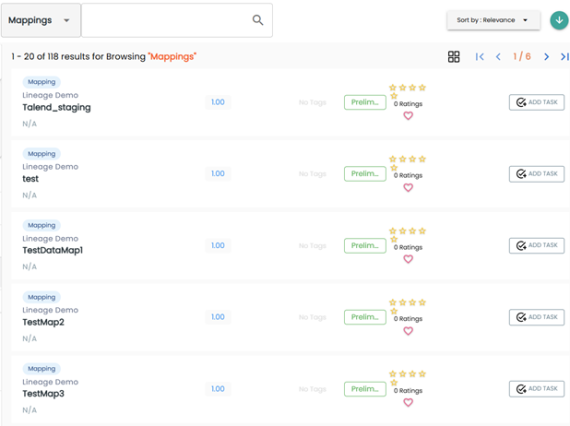Go to the next results page
The image size is (570, 426).
pyautogui.click(x=546, y=57)
